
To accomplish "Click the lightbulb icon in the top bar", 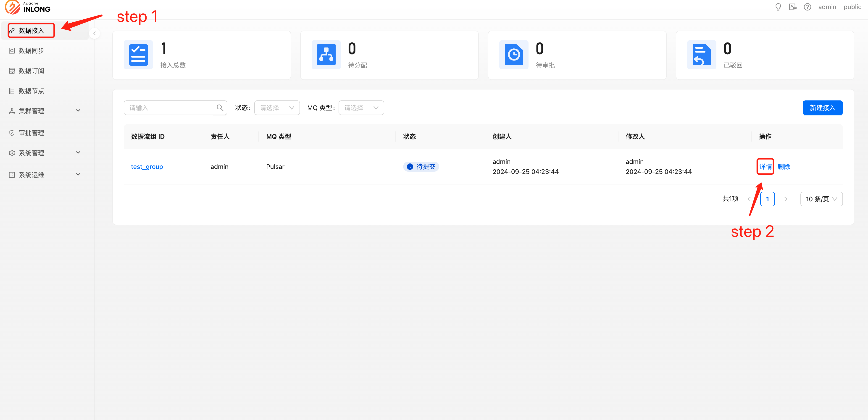I will 778,7.
